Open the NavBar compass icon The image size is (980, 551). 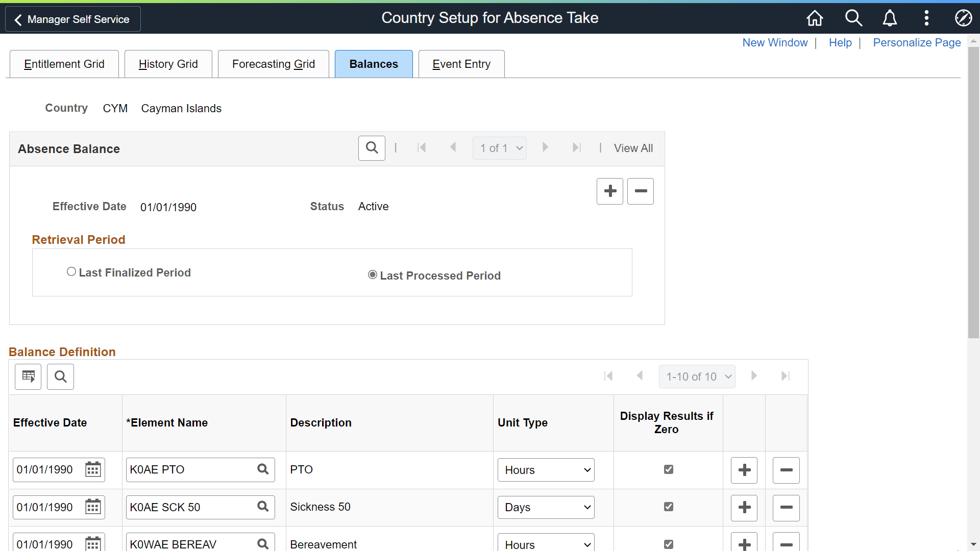(x=963, y=18)
